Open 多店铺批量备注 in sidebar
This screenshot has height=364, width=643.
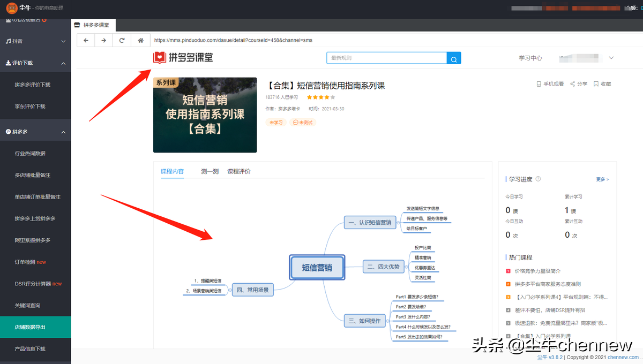[x=33, y=175]
